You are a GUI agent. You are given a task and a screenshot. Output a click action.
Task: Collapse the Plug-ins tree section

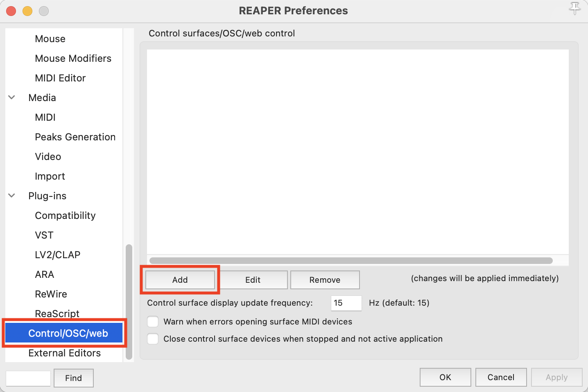tap(12, 196)
